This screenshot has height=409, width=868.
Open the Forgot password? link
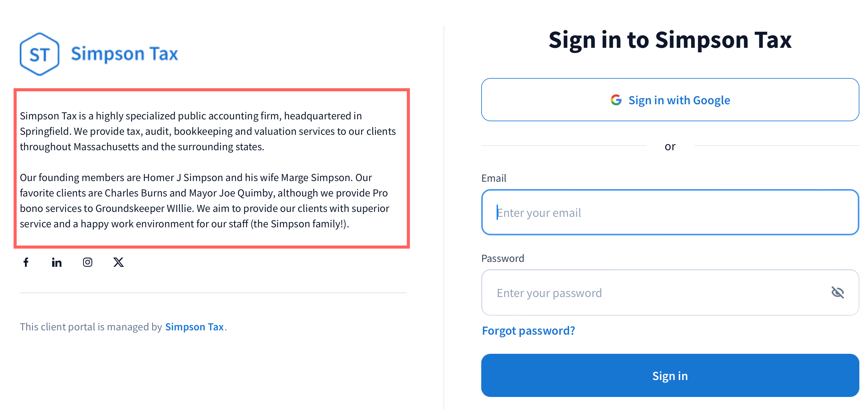pyautogui.click(x=528, y=331)
